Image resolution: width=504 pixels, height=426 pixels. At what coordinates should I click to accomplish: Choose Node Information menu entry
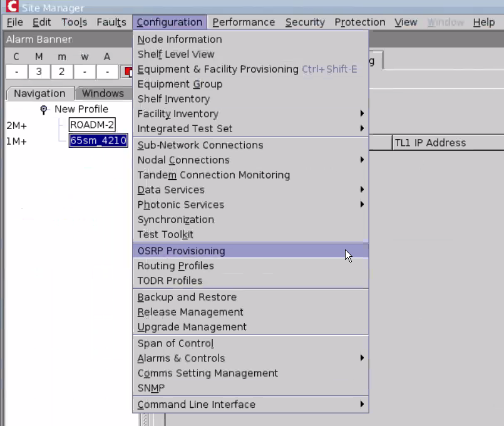click(250, 39)
